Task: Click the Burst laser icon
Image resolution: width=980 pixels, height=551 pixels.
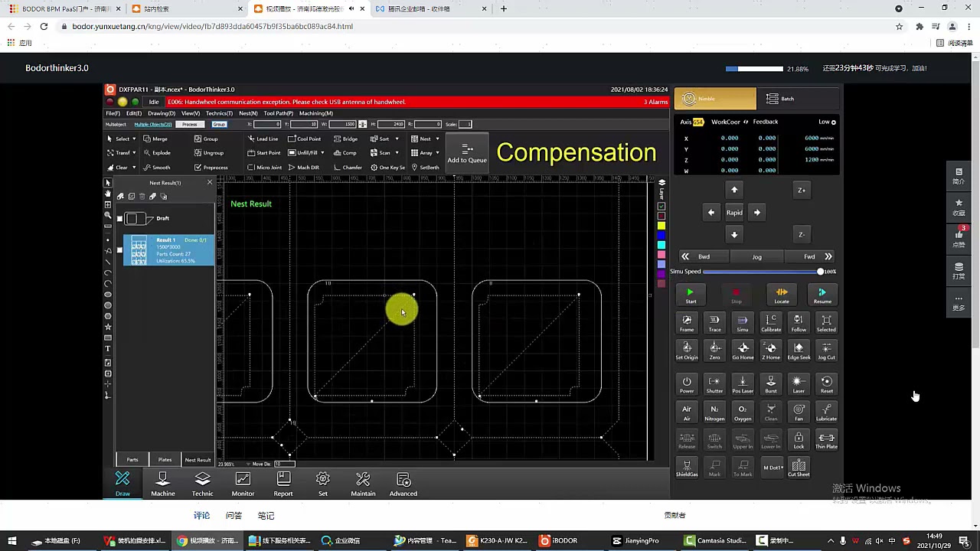Action: (x=771, y=384)
